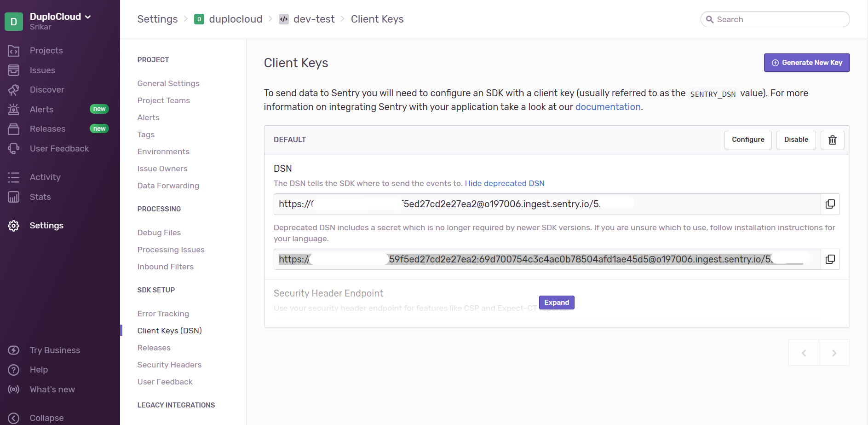Image resolution: width=868 pixels, height=425 pixels.
Task: Open Discover from the sidebar
Action: coord(47,90)
